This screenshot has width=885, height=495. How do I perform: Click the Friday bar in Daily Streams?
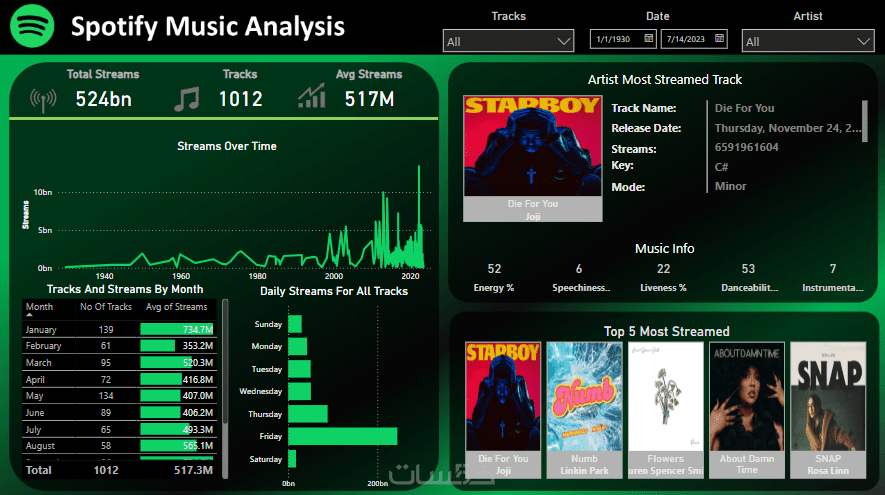pyautogui.click(x=343, y=436)
